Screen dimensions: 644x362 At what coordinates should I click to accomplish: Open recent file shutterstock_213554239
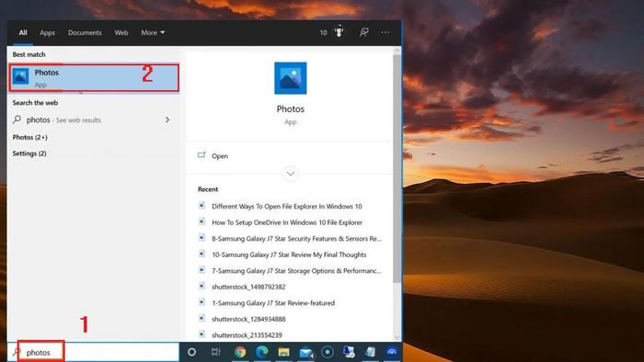[x=247, y=335]
